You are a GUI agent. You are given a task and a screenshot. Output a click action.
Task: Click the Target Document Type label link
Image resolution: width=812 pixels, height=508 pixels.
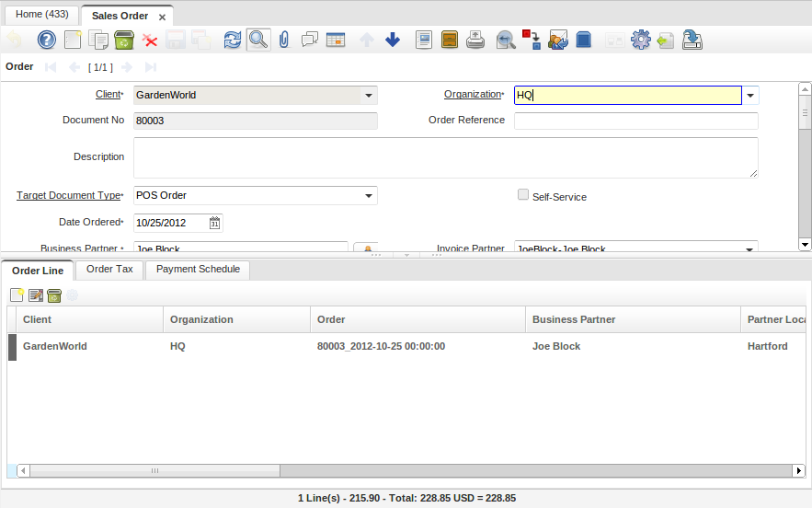(x=69, y=195)
